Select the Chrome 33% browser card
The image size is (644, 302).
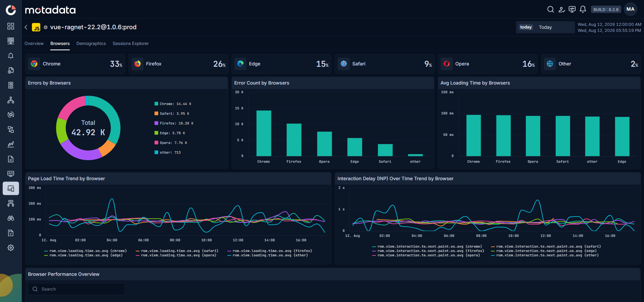point(75,64)
